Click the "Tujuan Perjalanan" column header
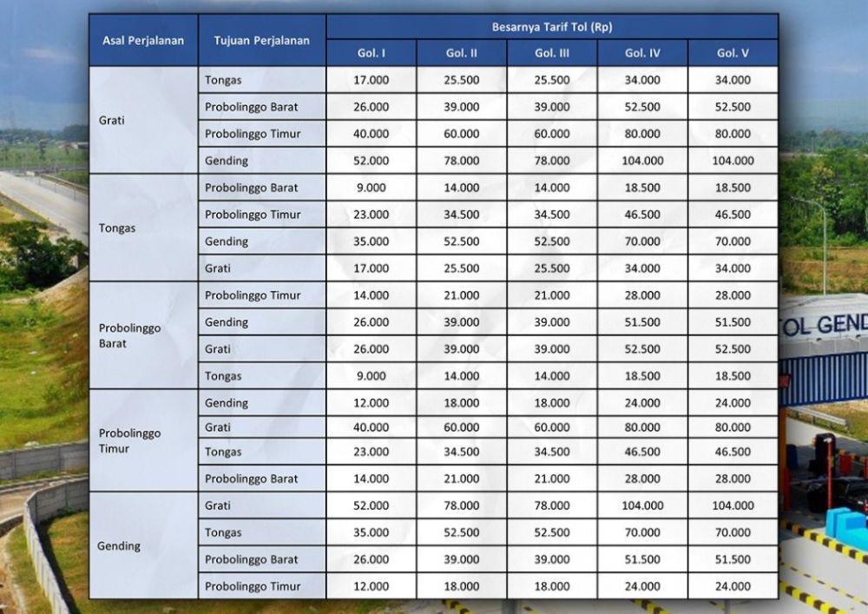 [262, 41]
